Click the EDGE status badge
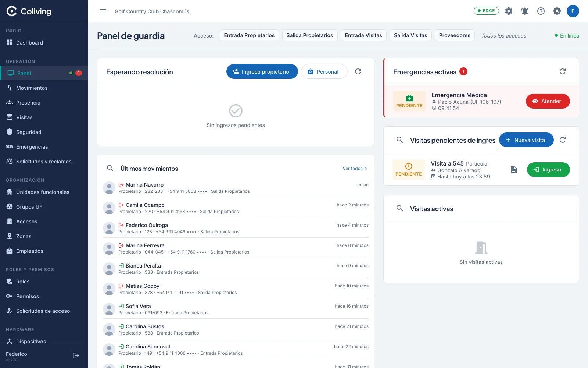 pos(486,11)
